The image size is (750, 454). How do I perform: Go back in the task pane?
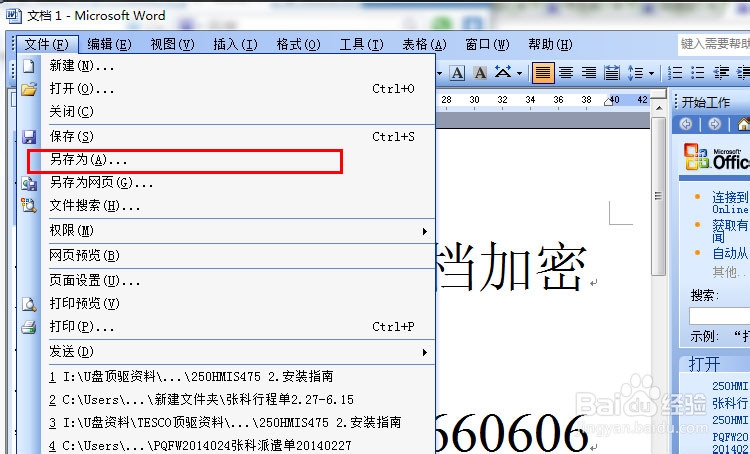[686, 124]
